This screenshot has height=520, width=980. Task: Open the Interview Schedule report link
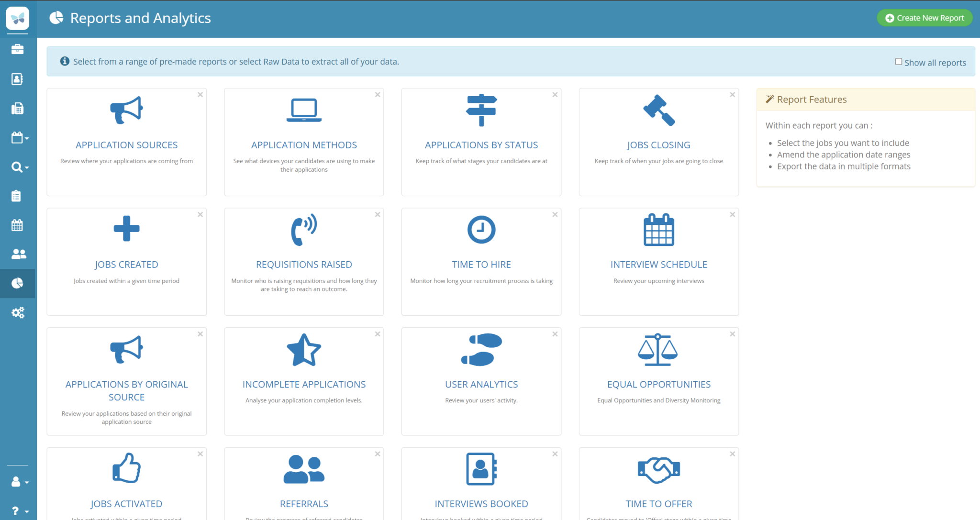658,265
